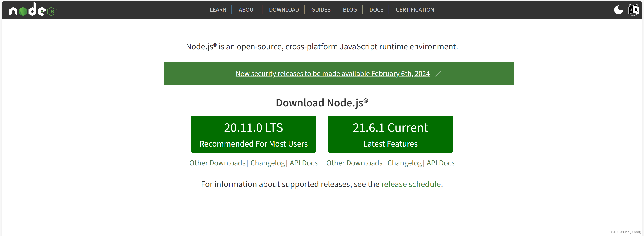
Task: Toggle dark mode with moon icon
Action: 618,10
